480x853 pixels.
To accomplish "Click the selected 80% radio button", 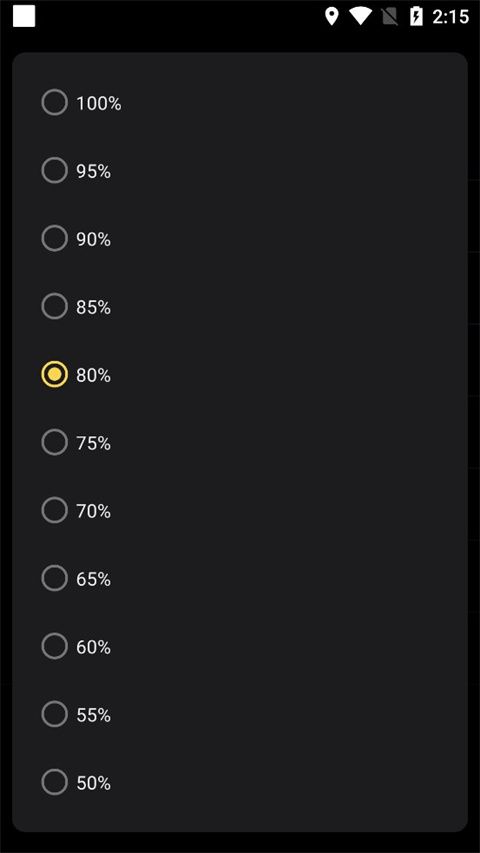I will tap(54, 375).
